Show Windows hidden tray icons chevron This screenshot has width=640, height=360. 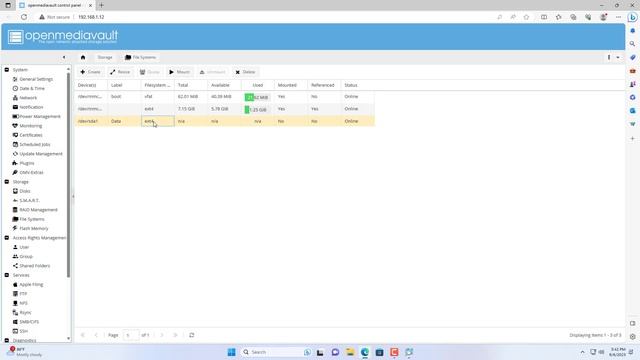pyautogui.click(x=582, y=352)
